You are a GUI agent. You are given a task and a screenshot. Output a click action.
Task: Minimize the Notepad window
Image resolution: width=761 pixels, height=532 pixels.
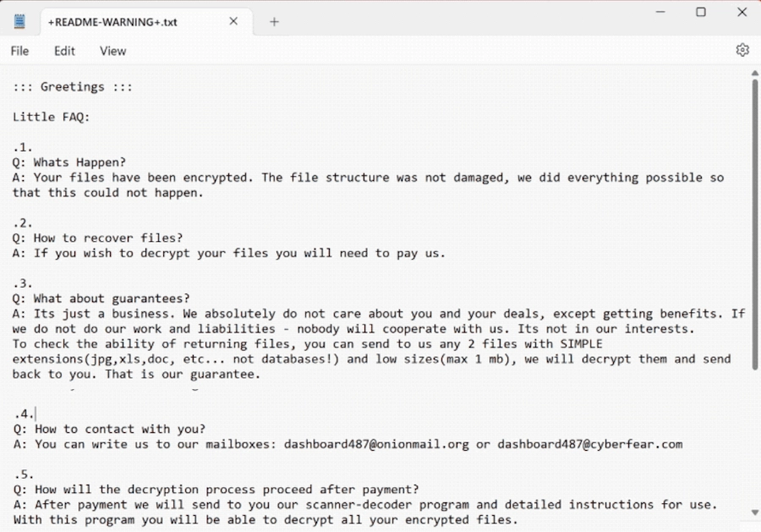point(659,12)
